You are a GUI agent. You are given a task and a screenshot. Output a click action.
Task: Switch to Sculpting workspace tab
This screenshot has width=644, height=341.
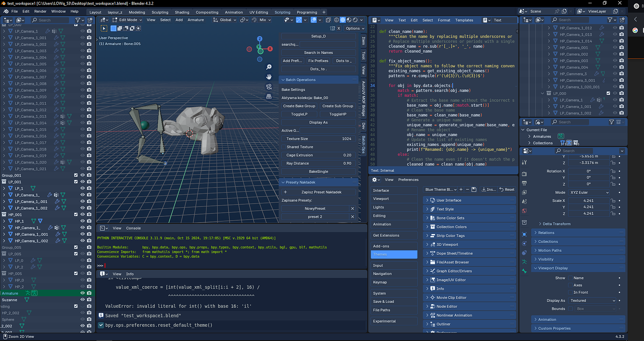pos(160,12)
